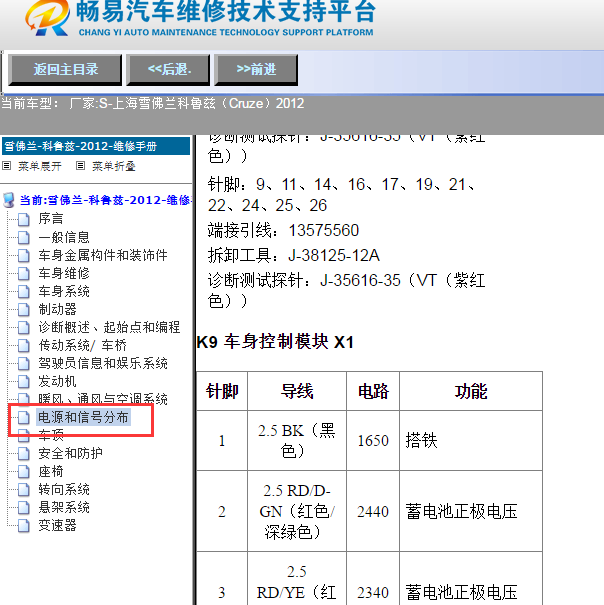The height and width of the screenshot is (605, 604).
Task: Click the page icon next to 变速器
Action: pos(24,526)
